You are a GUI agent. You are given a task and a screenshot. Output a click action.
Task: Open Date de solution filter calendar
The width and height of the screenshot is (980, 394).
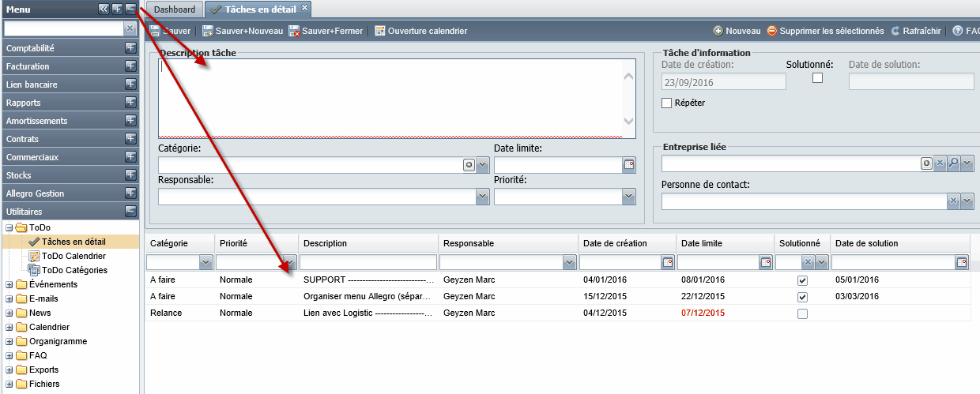[x=962, y=262]
